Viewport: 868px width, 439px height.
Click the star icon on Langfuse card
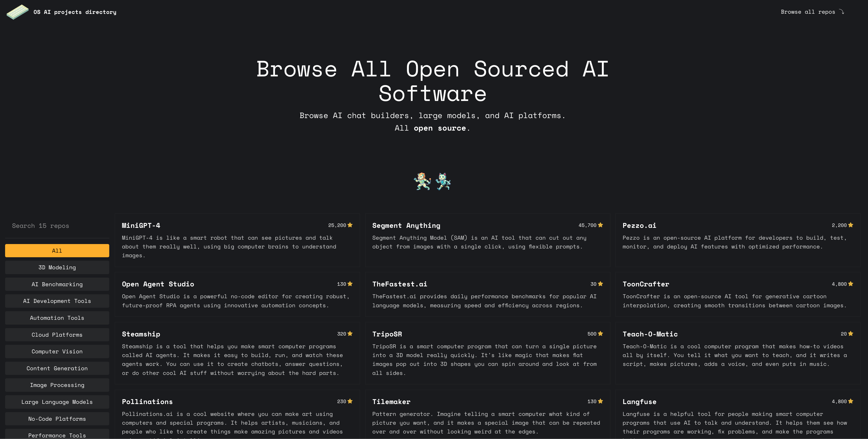click(851, 401)
